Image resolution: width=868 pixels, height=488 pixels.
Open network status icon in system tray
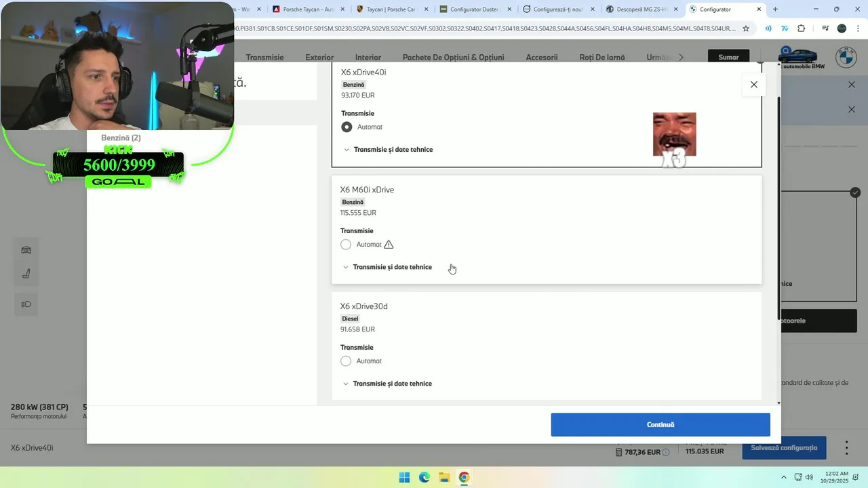(798, 477)
